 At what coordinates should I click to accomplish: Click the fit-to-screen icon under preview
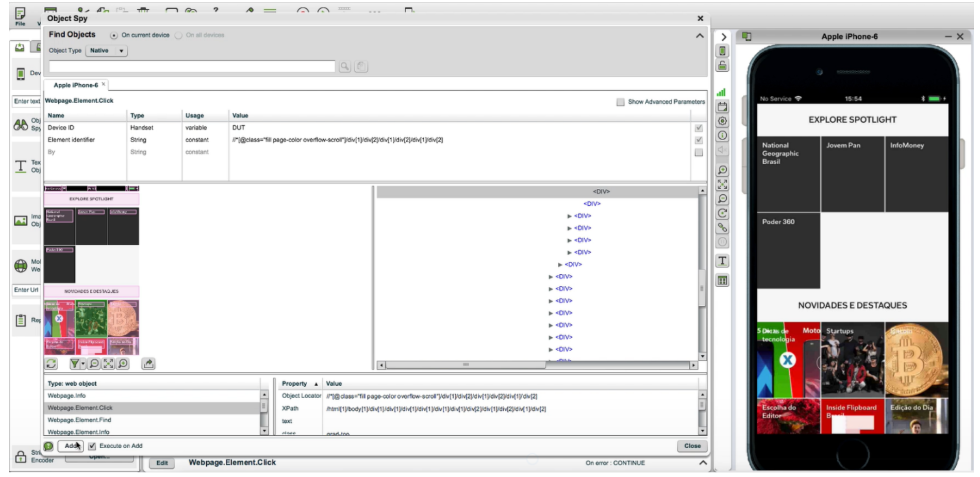[x=108, y=364]
